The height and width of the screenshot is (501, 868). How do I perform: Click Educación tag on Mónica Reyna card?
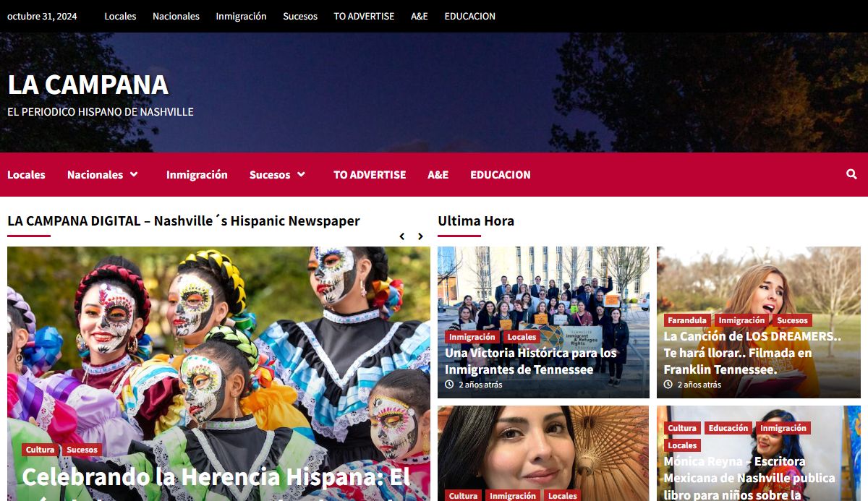(x=728, y=428)
